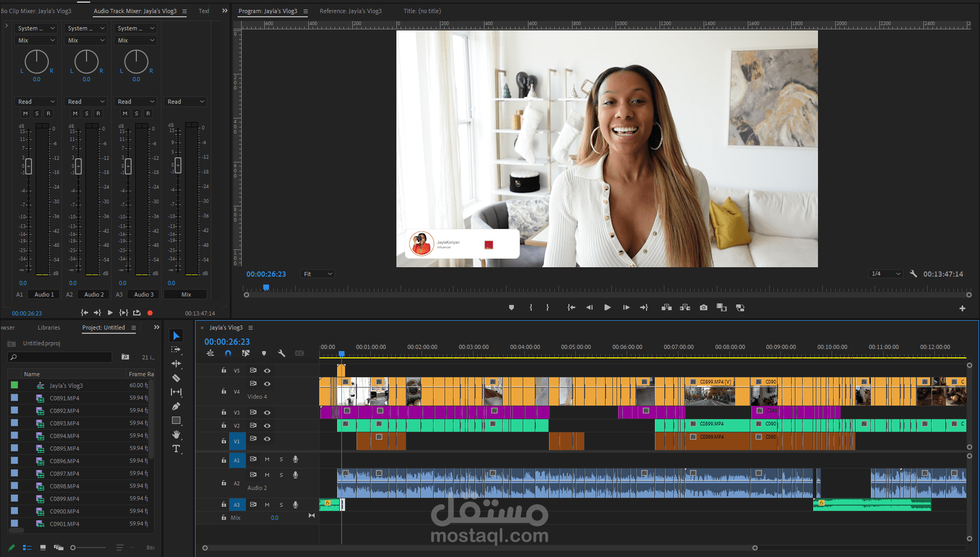The height and width of the screenshot is (557, 980).
Task: Open Audio 1 System input dropdown
Action: (x=36, y=28)
